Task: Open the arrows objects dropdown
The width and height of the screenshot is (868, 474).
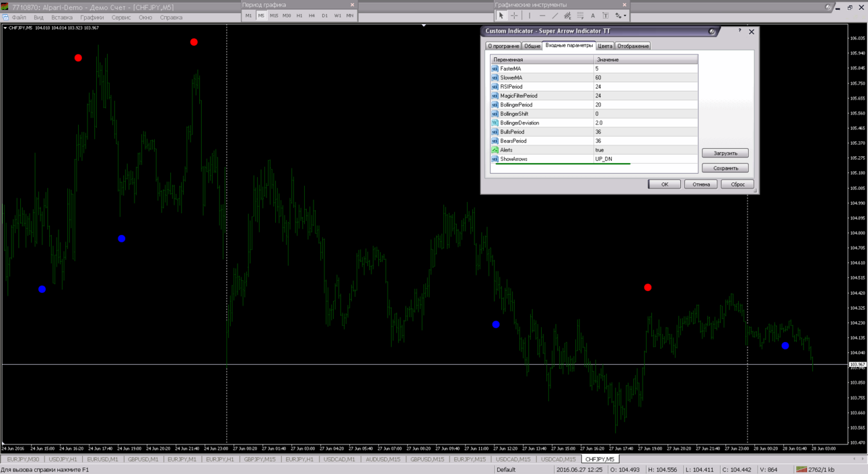Action: point(620,15)
